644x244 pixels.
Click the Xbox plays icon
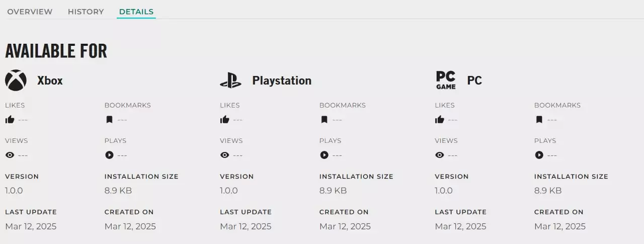pos(109,155)
